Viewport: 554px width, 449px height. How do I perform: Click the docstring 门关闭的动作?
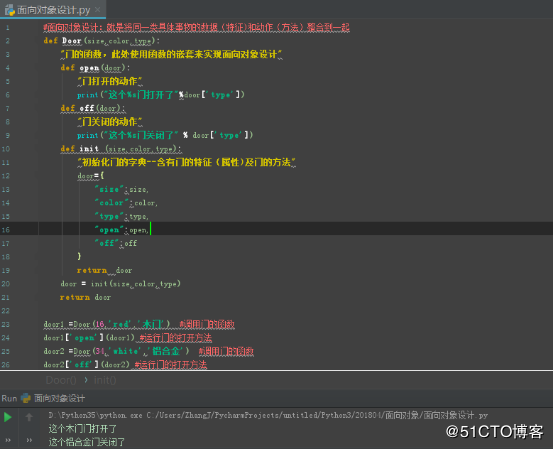coord(110,122)
